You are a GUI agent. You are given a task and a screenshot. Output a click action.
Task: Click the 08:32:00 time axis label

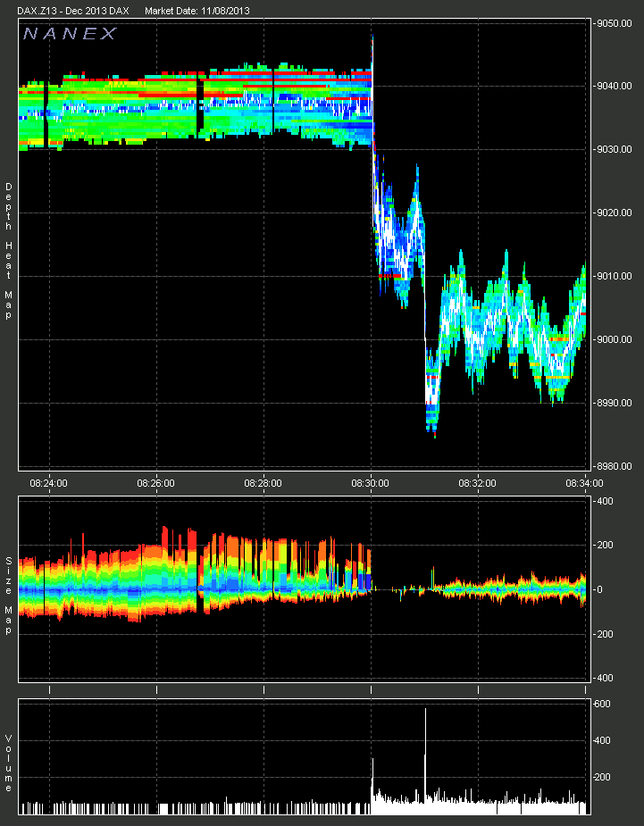(x=477, y=482)
